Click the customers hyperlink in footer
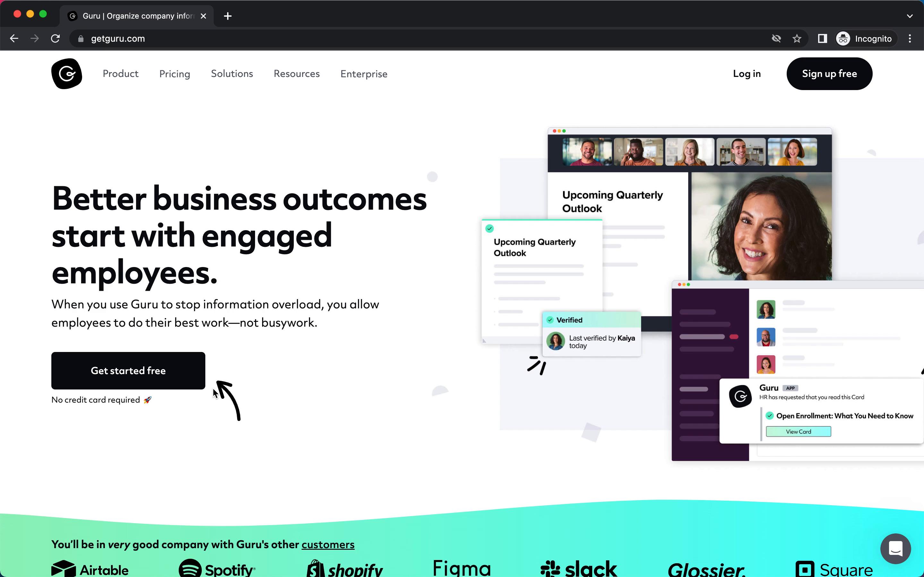The width and height of the screenshot is (924, 577). 327,544
